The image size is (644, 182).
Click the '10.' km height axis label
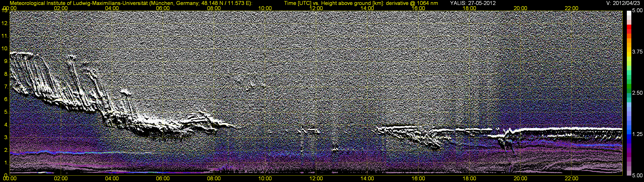click(5, 49)
